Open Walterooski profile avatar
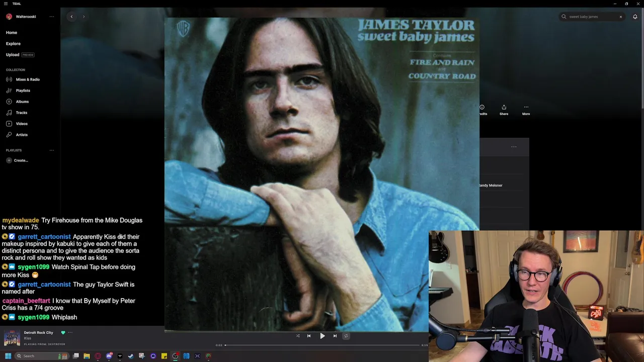Screen dimensions: 644x362 [9, 17]
